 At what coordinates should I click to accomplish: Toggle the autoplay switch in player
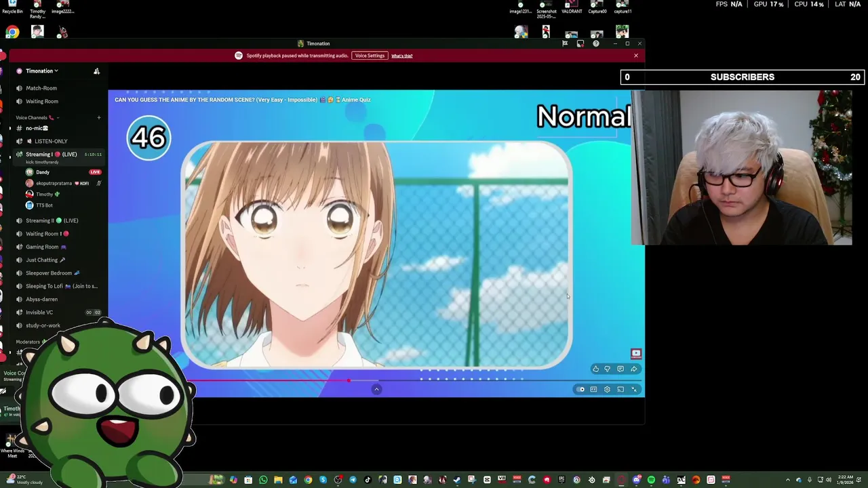(x=581, y=389)
